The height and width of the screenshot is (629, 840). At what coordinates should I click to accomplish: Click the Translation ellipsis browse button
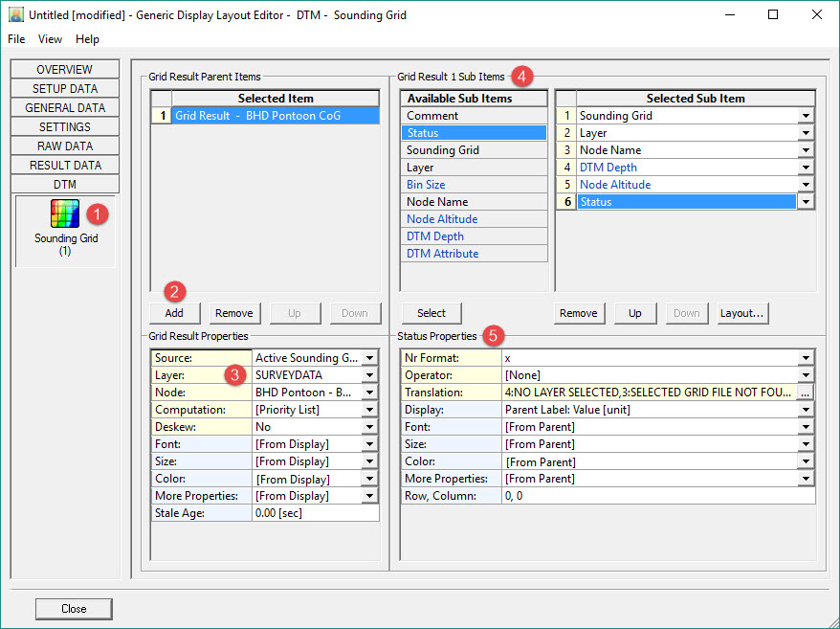(806, 393)
